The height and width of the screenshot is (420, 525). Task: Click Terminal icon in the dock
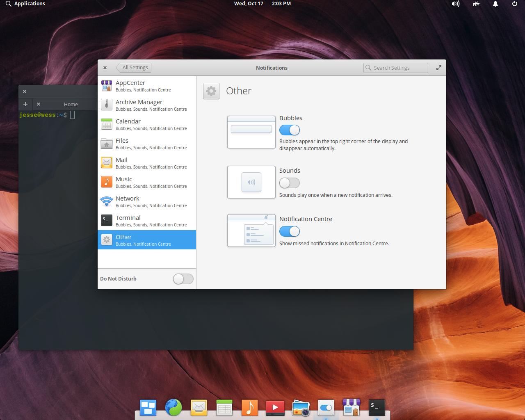click(377, 408)
